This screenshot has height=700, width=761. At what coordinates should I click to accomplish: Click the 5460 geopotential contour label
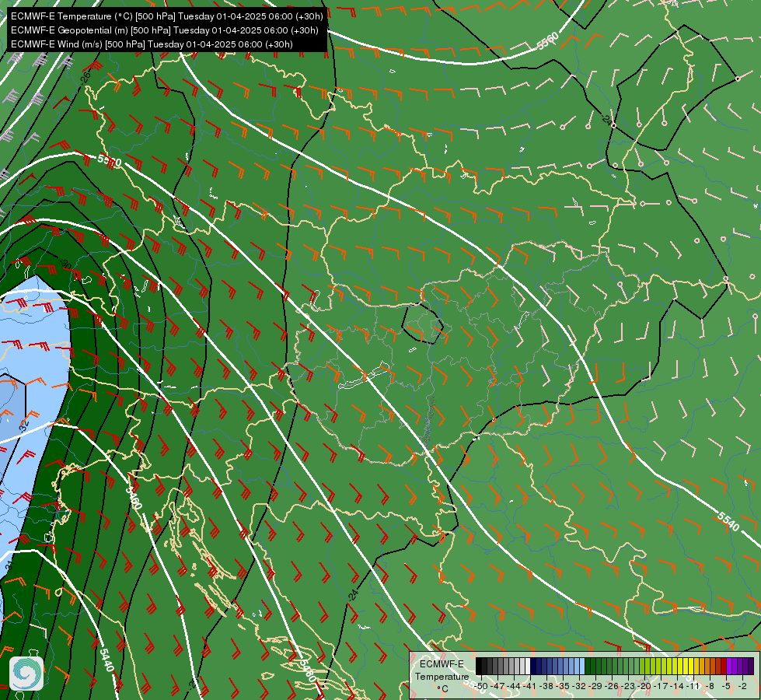[134, 496]
